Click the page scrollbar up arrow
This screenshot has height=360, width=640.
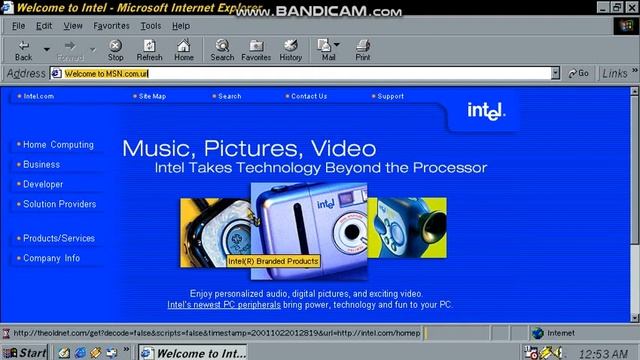(634, 91)
